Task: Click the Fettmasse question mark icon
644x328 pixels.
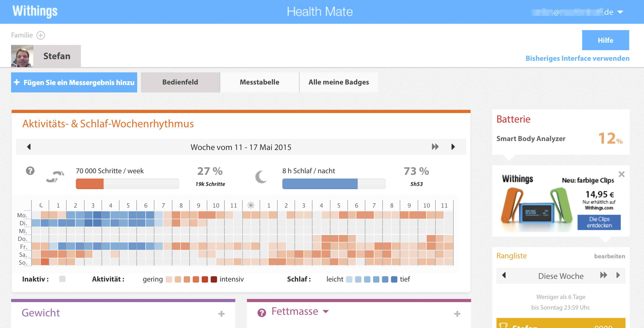Action: tap(261, 313)
